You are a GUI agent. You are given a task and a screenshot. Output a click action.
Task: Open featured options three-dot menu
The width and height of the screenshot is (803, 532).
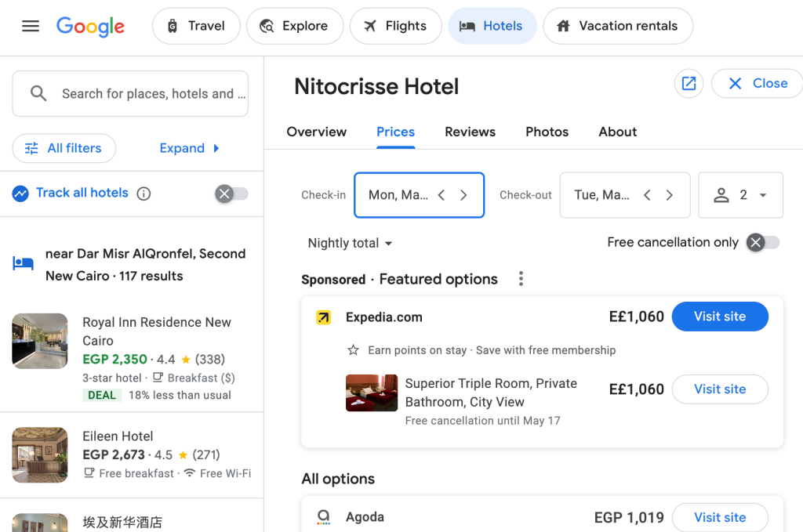(x=521, y=279)
